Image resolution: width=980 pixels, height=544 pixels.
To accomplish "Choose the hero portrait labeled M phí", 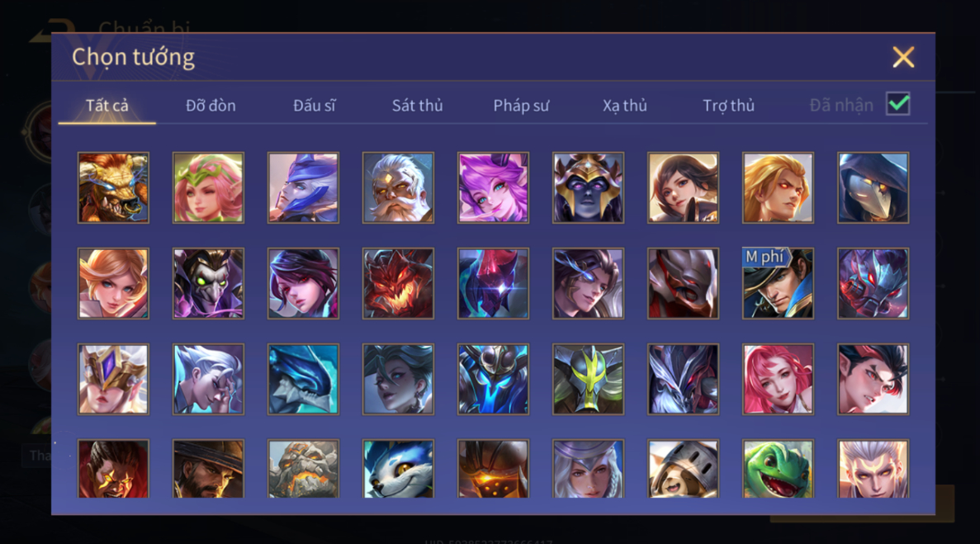I will pyautogui.click(x=778, y=283).
